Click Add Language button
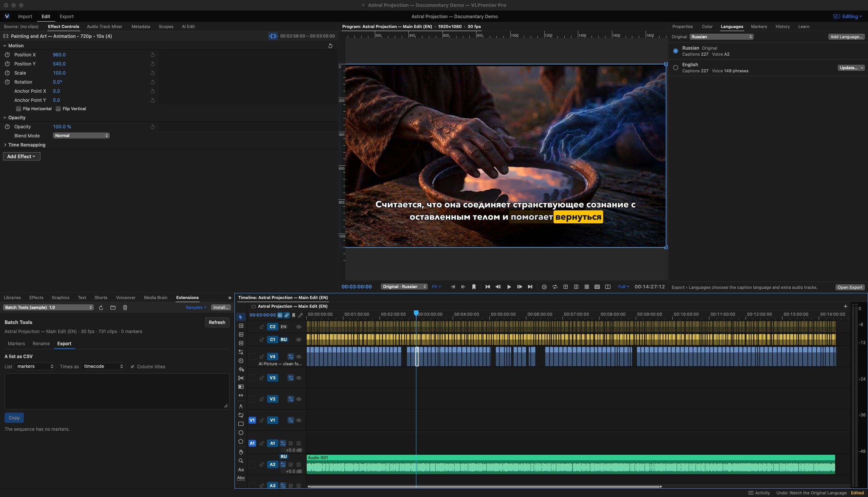 (846, 37)
